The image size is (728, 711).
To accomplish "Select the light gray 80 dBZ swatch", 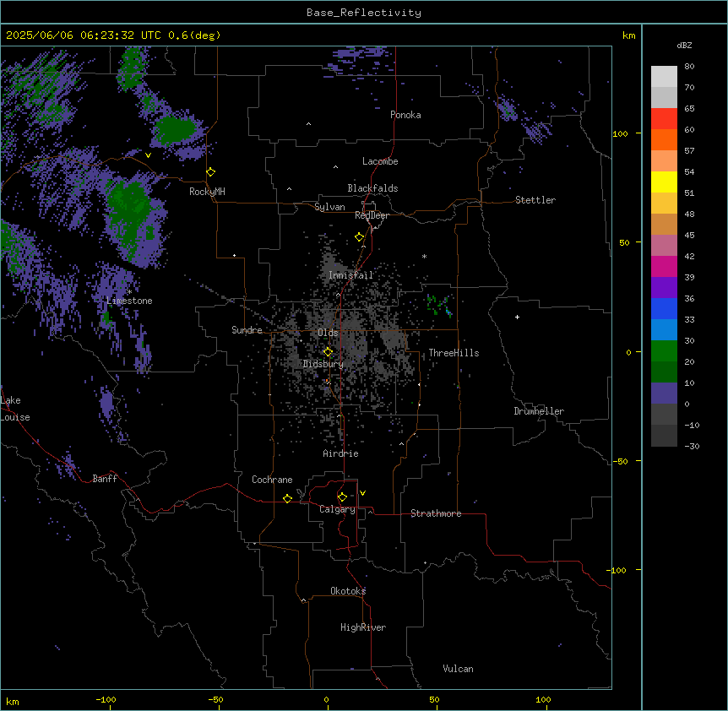I will tap(664, 76).
